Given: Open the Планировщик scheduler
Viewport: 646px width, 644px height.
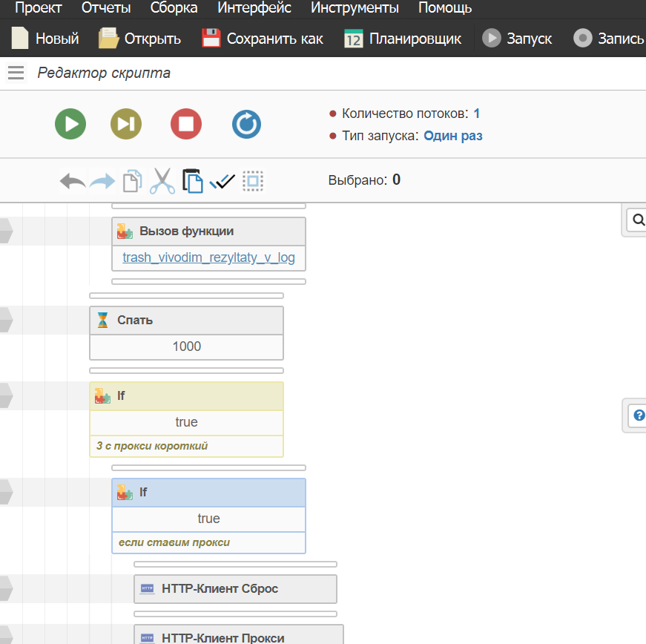Looking at the screenshot, I should click(x=403, y=39).
